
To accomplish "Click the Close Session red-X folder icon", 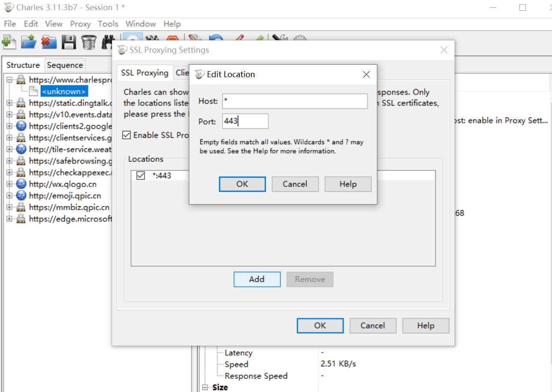I will click(x=49, y=42).
